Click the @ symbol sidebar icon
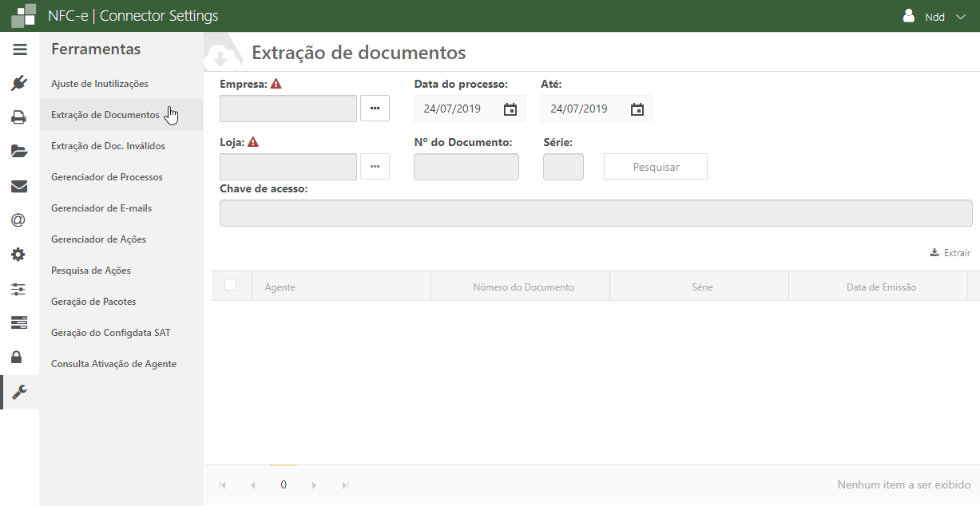The image size is (980, 506). coord(19,220)
